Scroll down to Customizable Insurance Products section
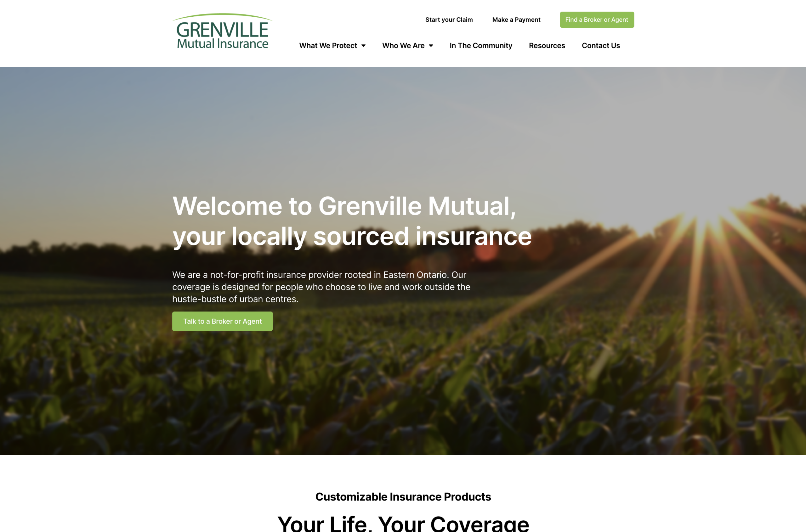The height and width of the screenshot is (532, 806). (x=403, y=496)
